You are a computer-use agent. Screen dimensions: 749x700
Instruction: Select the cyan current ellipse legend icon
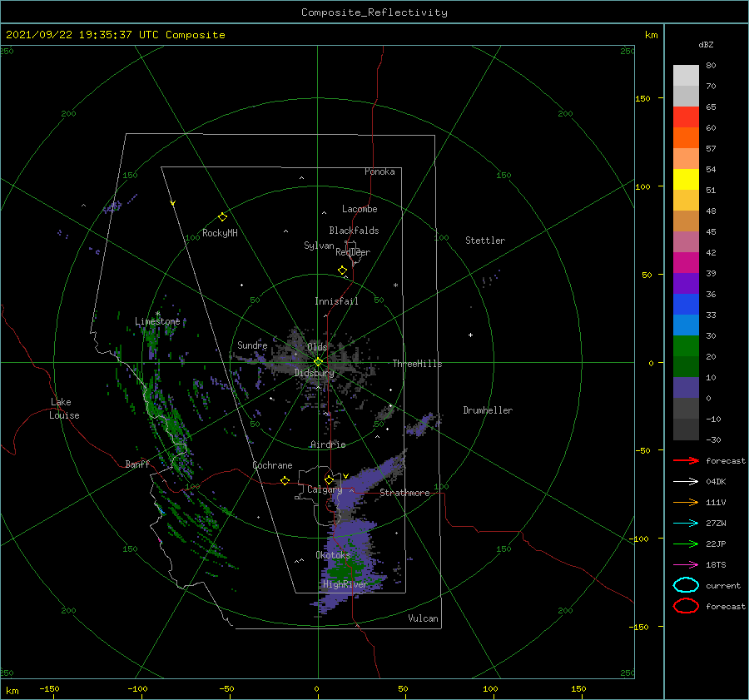coord(686,585)
